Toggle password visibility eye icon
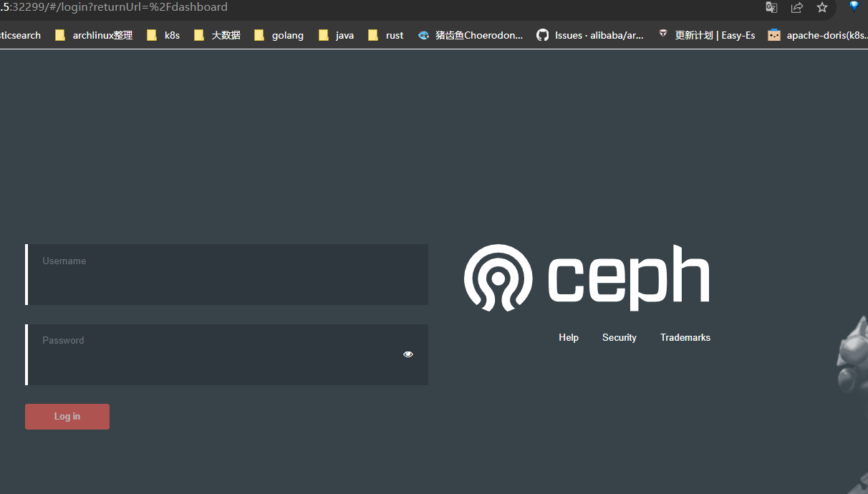 (408, 354)
